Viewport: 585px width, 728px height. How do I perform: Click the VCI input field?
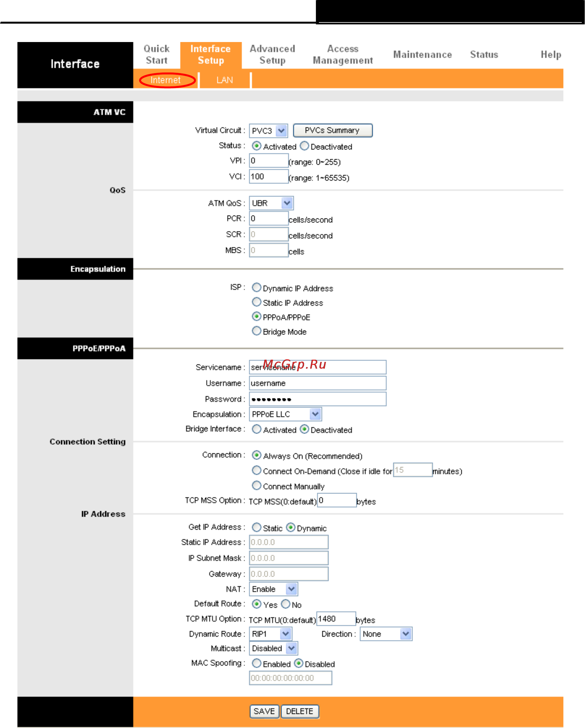click(x=269, y=176)
